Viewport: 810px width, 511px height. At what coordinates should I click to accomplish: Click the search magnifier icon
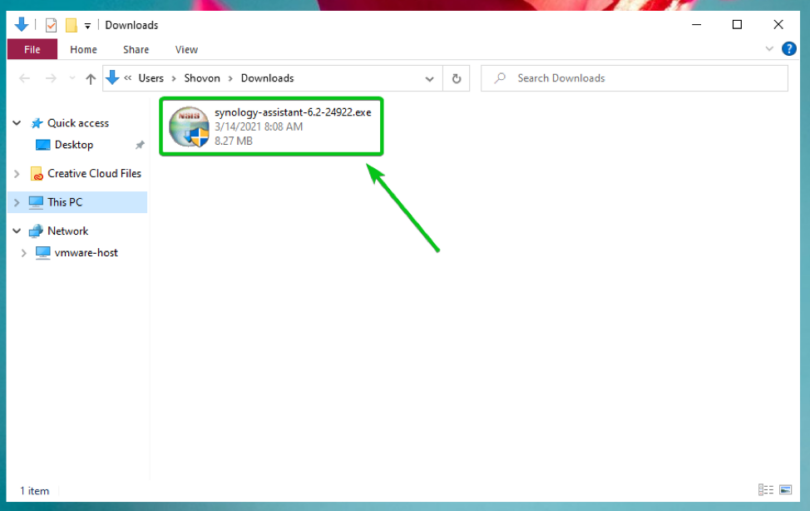point(500,78)
